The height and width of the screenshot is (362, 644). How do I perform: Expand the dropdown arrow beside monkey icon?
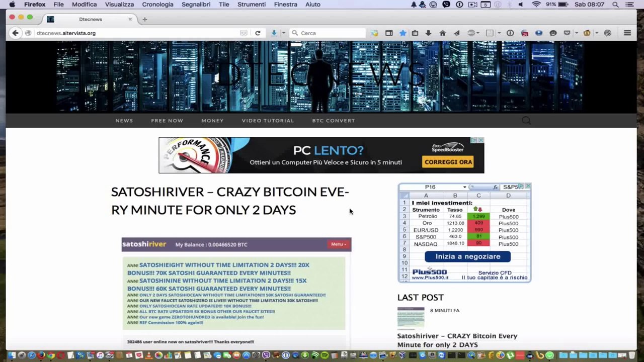click(x=597, y=33)
